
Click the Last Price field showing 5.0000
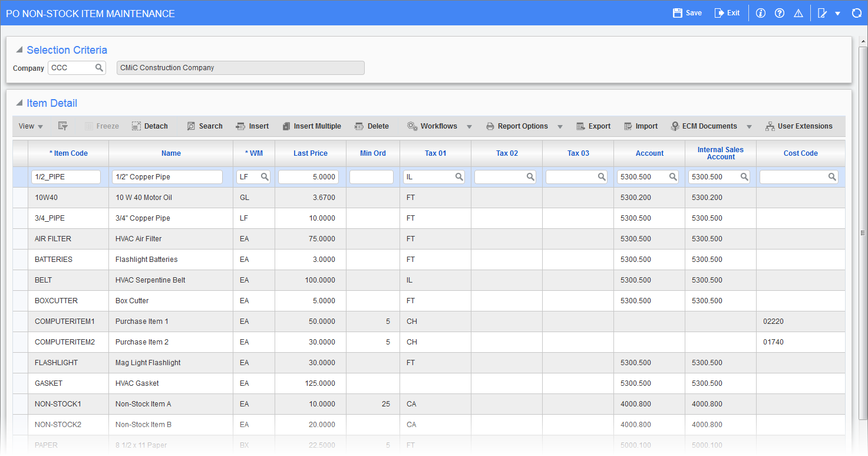point(309,177)
